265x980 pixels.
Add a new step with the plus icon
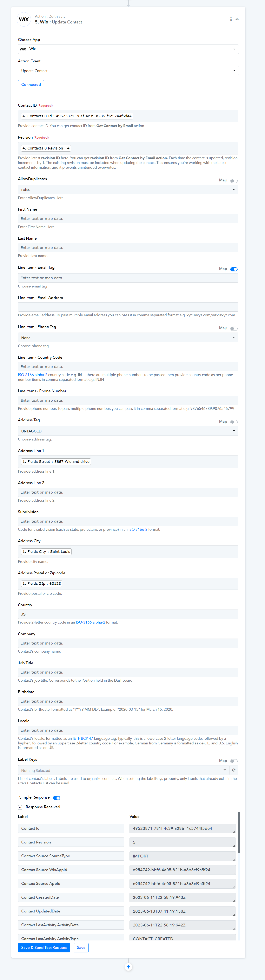128,967
